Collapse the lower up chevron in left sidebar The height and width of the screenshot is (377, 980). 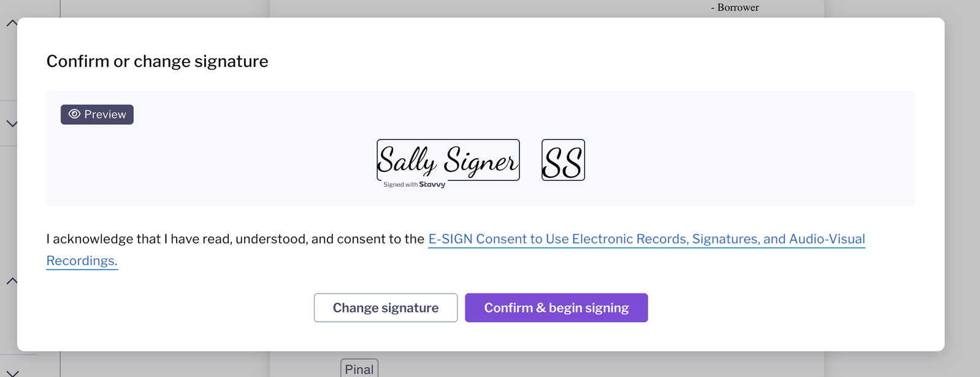point(12,281)
